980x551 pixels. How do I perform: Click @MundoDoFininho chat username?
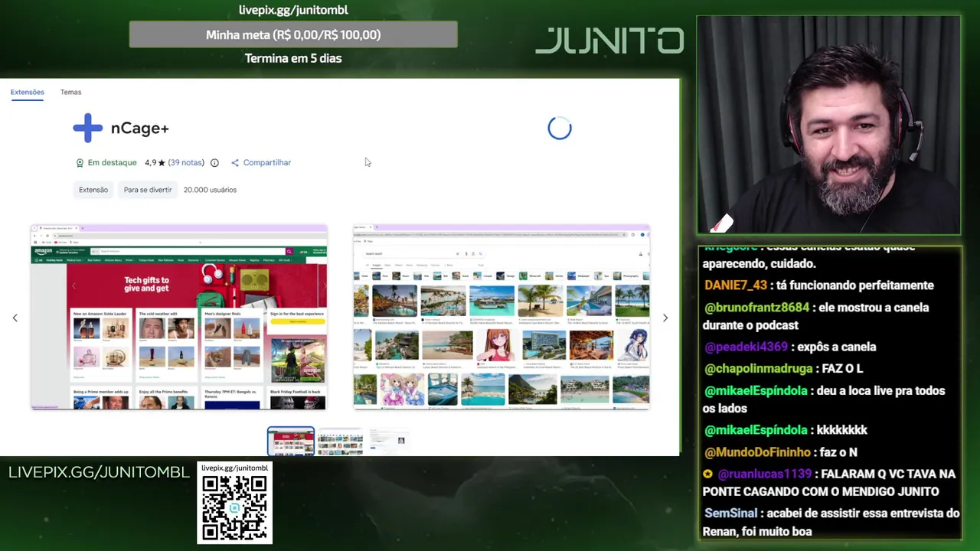point(757,452)
